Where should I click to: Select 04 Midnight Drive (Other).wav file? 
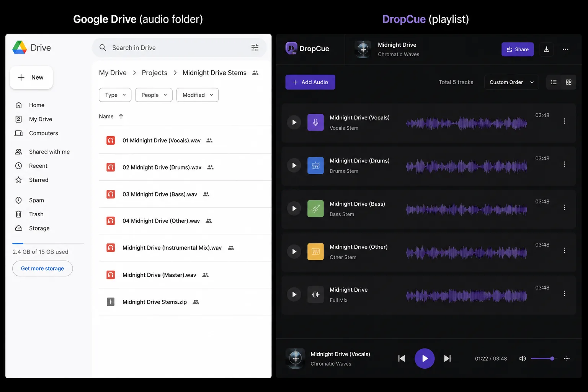point(185,221)
